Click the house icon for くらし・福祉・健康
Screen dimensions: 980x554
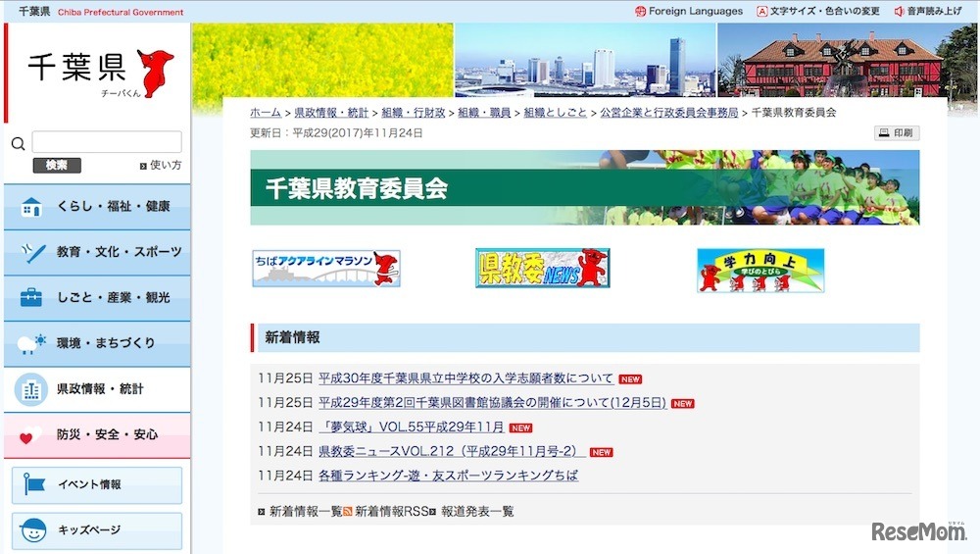tap(31, 207)
